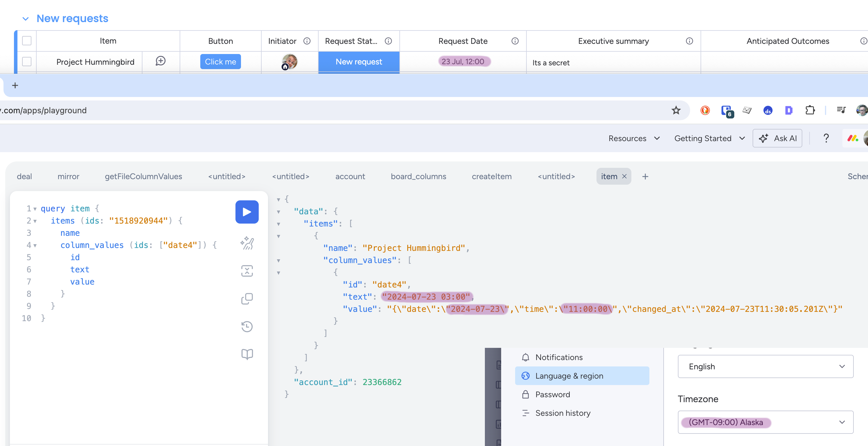Collapse items fold arrow on line 2
This screenshot has height=446, width=868.
(35, 221)
